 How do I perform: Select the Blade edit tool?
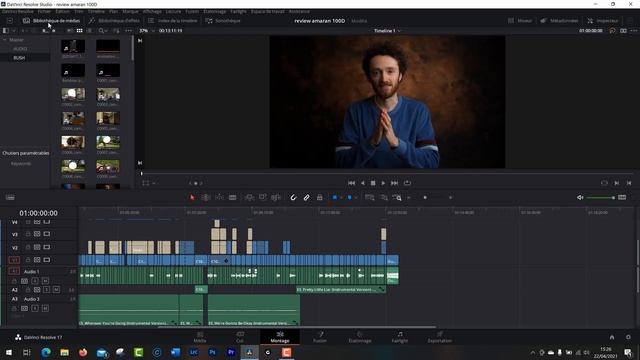(232, 198)
